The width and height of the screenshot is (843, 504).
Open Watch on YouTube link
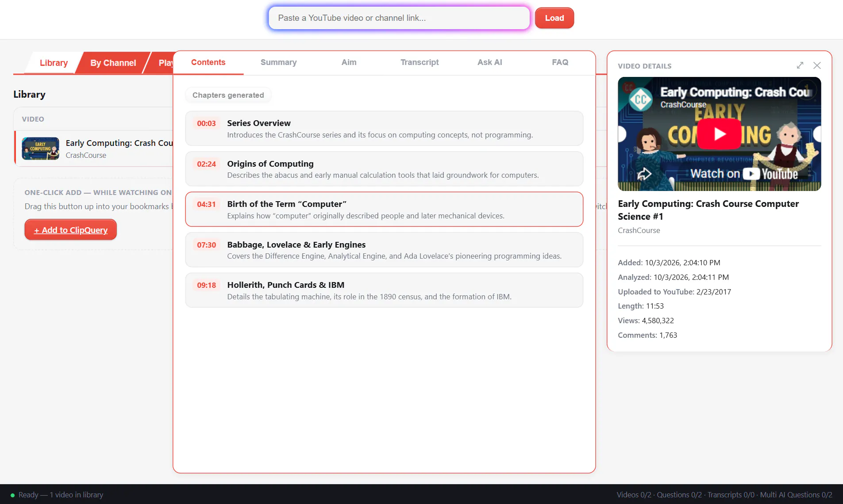[x=744, y=174]
